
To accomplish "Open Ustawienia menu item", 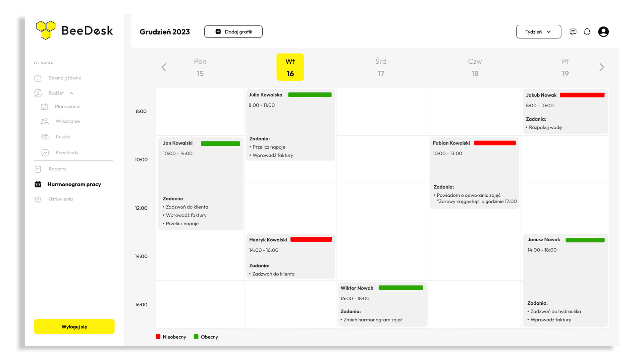I will coord(60,199).
